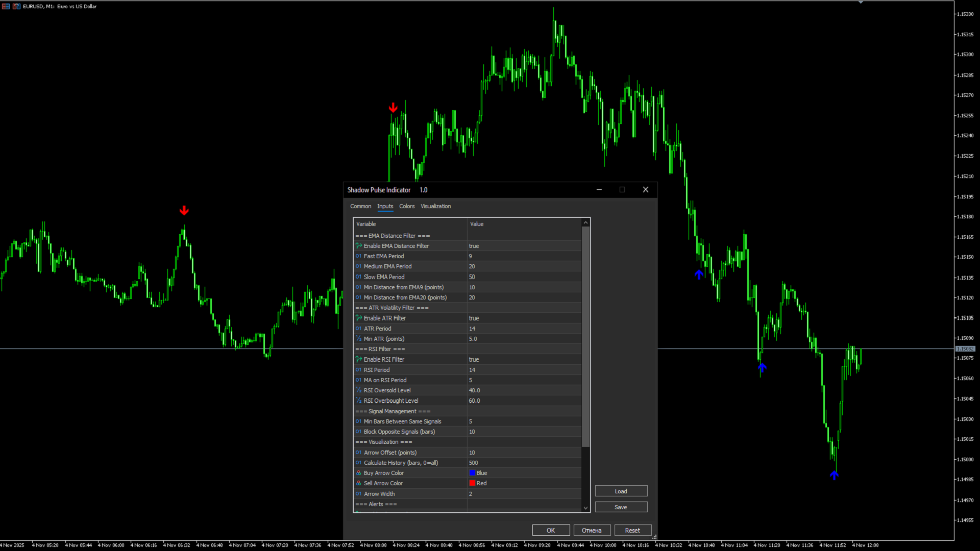This screenshot has width=980, height=551.
Task: Open the Visualization tab
Action: coord(435,206)
